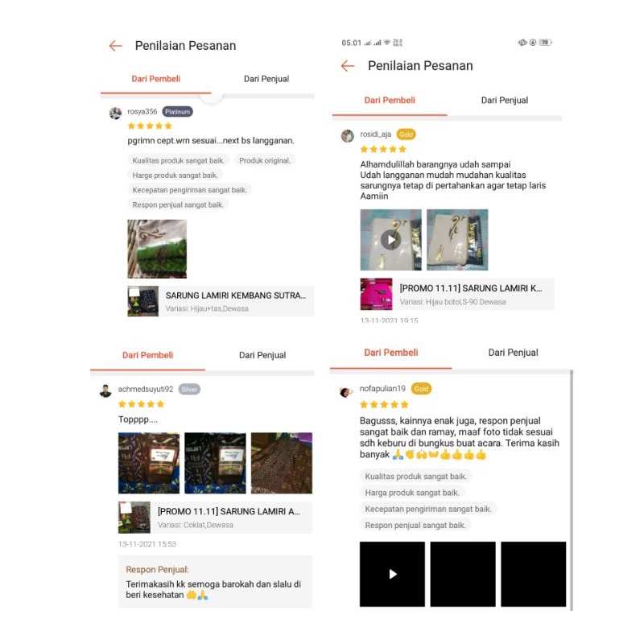Open rosidi_aja's profile avatar
Screen dimensions: 644x644
pyautogui.click(x=348, y=135)
